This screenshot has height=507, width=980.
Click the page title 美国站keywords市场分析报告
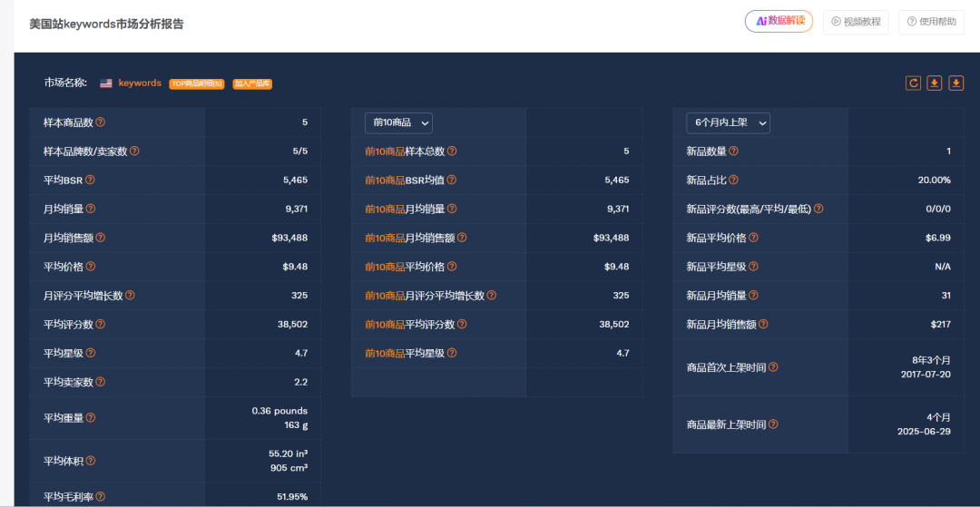point(106,24)
